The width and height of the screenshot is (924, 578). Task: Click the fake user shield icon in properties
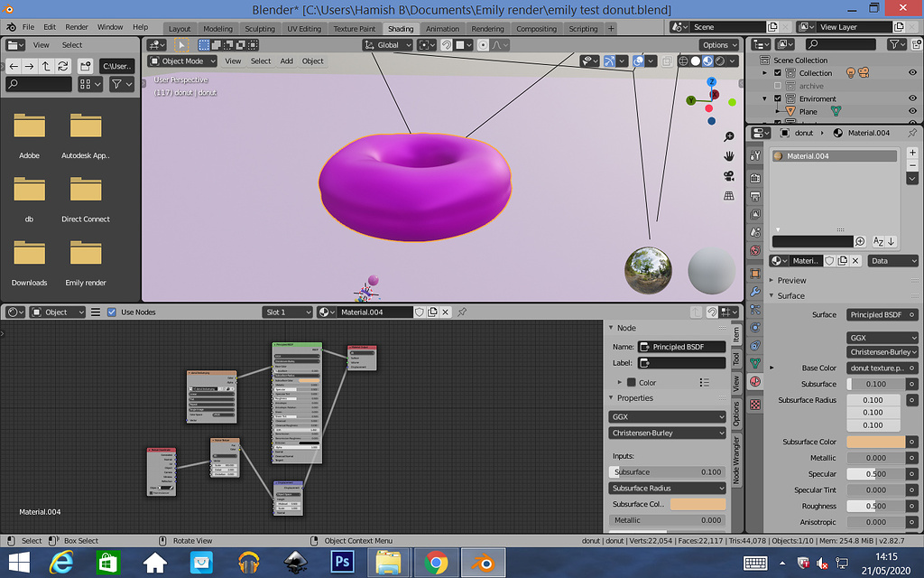(829, 261)
